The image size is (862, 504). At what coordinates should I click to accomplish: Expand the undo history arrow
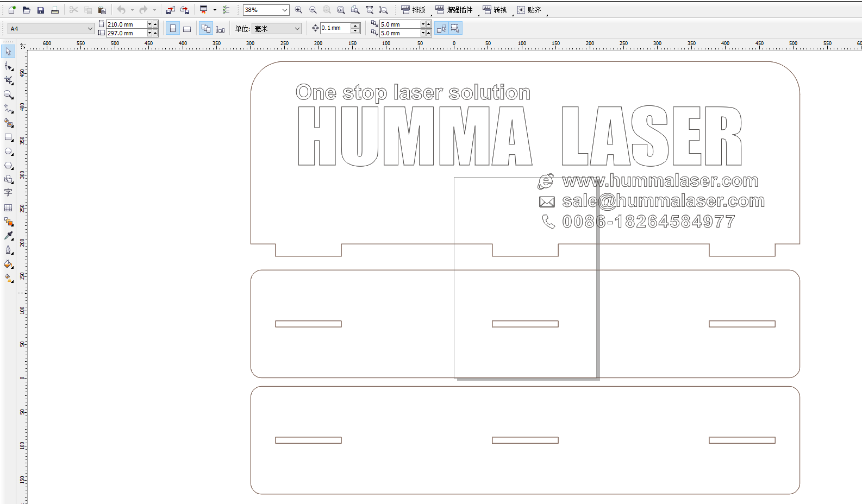click(132, 10)
